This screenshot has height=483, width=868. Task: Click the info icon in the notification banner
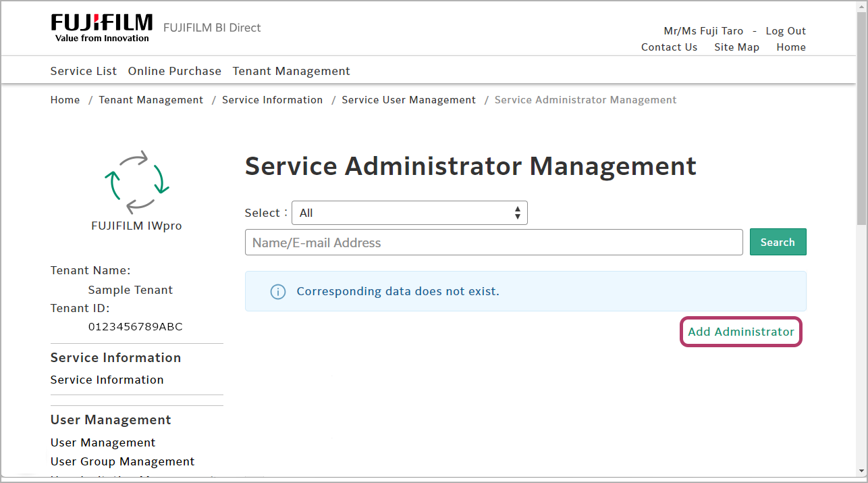[277, 292]
